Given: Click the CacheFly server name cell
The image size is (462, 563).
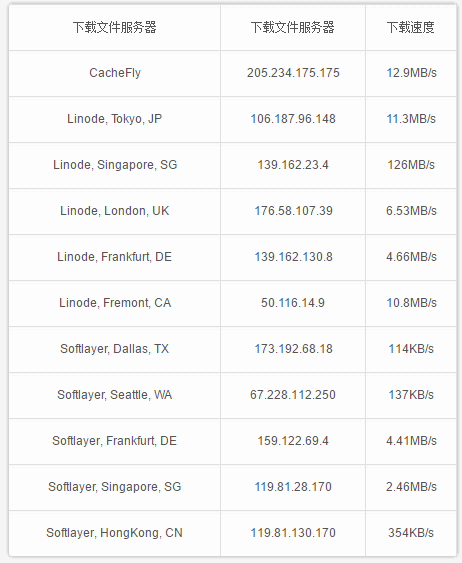Looking at the screenshot, I should (115, 73).
